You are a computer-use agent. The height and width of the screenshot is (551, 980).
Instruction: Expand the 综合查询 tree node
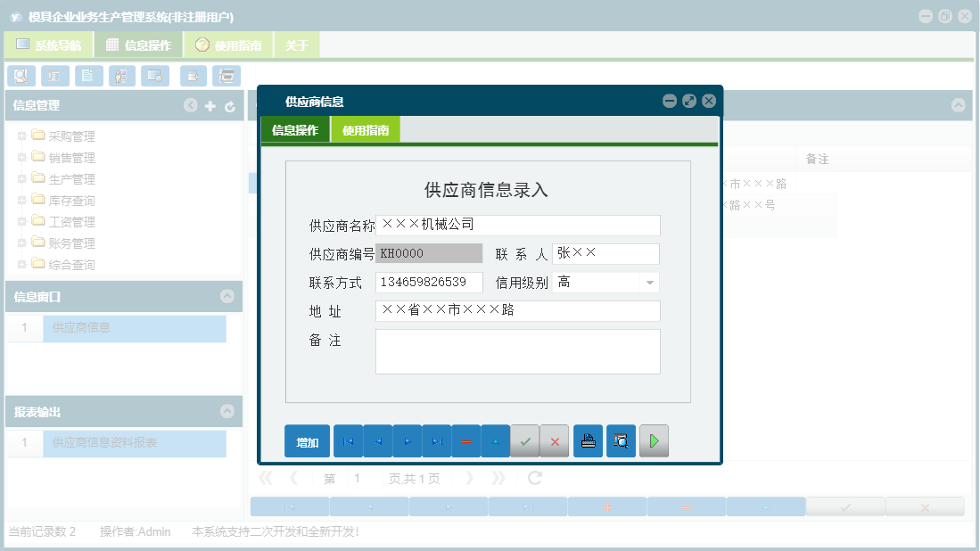point(21,264)
